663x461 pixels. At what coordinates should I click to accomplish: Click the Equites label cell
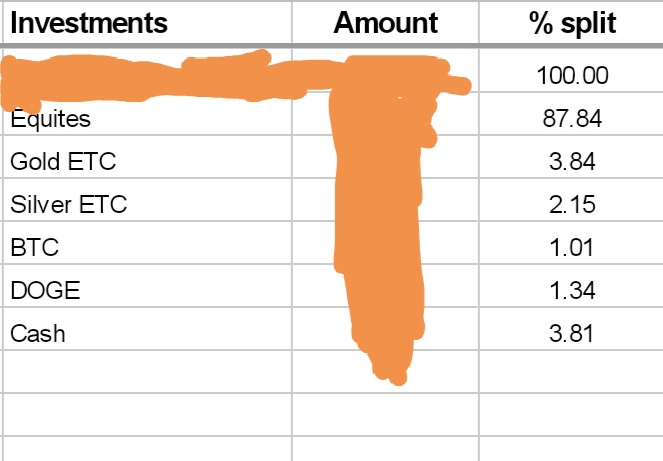(147, 114)
